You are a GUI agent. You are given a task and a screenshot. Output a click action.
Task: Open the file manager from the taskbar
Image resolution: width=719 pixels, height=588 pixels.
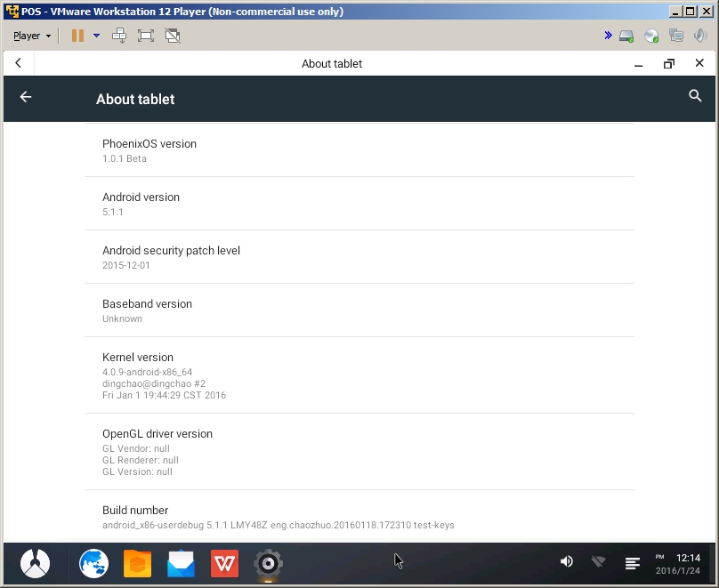coord(138,563)
